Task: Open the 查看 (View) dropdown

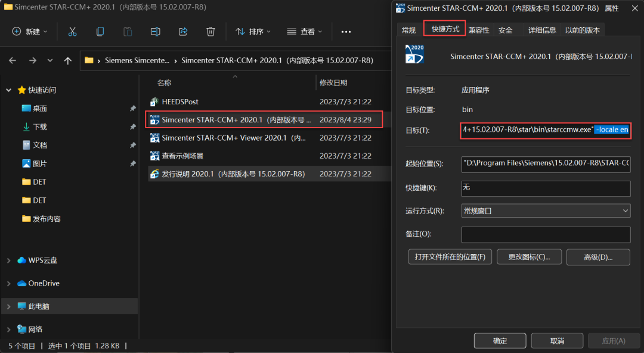Action: [x=304, y=32]
